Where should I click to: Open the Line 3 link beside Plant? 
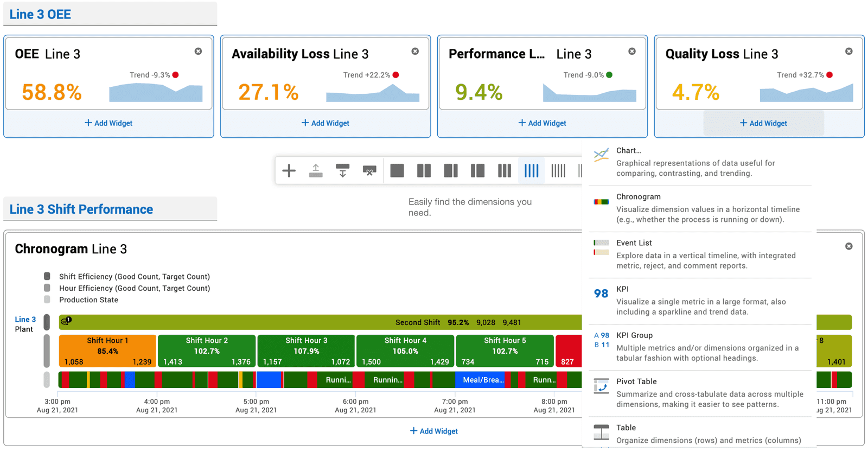[25, 319]
